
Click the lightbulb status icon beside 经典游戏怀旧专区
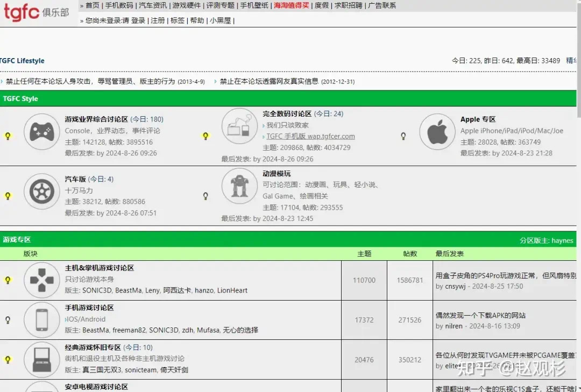8,359
